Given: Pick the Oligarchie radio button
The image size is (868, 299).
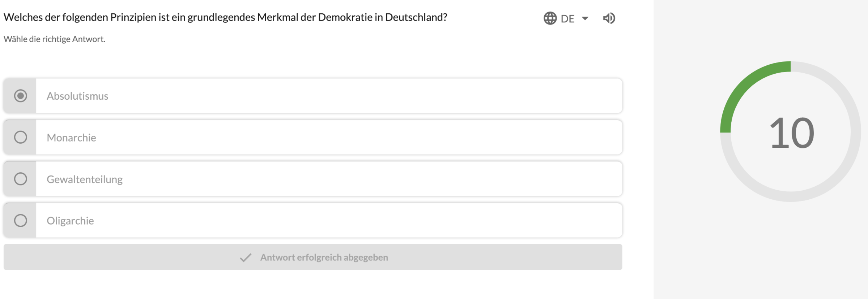Looking at the screenshot, I should (21, 220).
